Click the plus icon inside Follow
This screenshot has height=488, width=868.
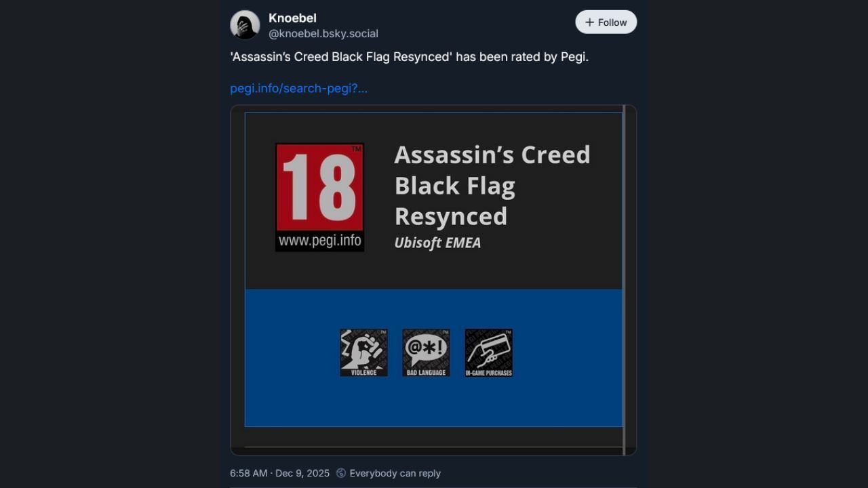click(590, 22)
